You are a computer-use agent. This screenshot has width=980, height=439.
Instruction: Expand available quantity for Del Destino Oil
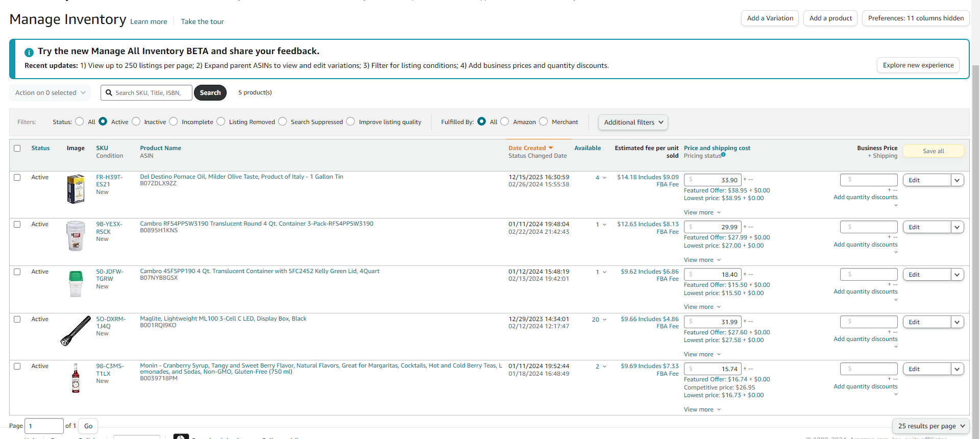coord(605,178)
